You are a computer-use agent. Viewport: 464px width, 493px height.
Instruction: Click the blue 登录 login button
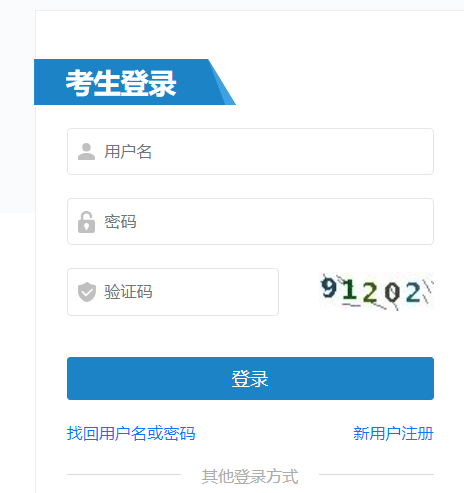point(250,378)
